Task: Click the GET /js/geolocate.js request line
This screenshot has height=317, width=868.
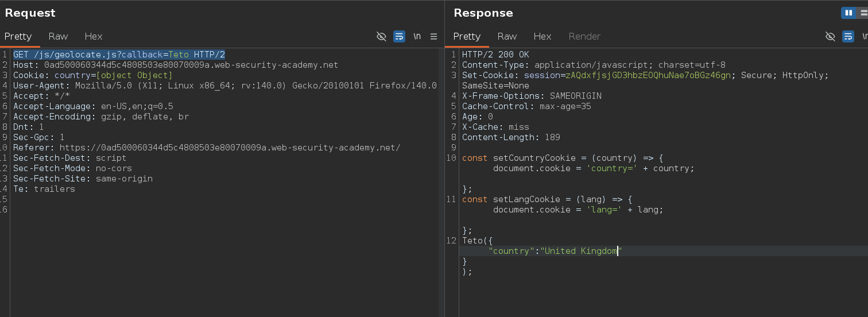Action: [119, 55]
